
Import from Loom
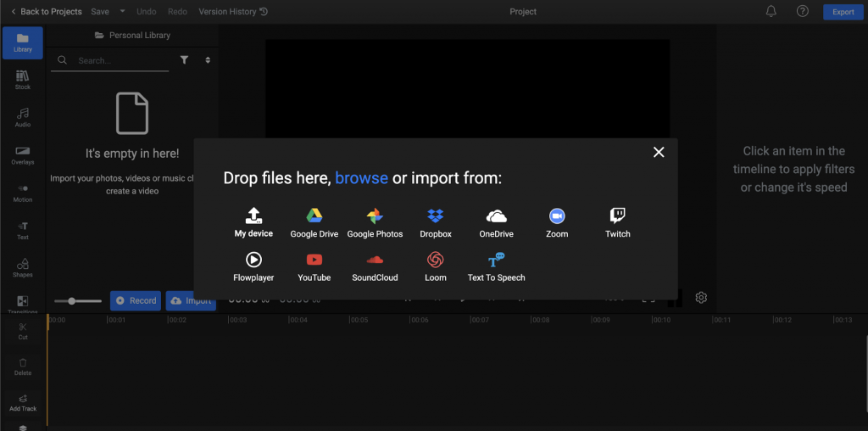[435, 267]
